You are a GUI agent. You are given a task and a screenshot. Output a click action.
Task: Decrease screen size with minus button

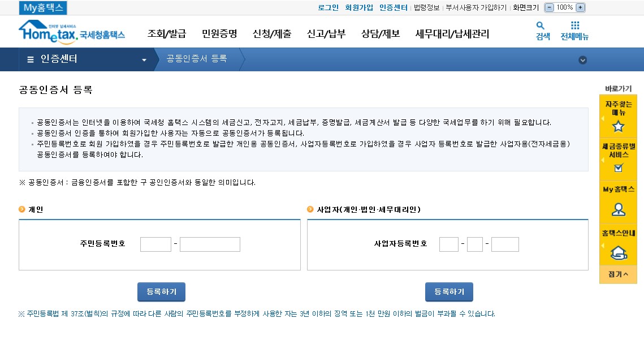[550, 7]
